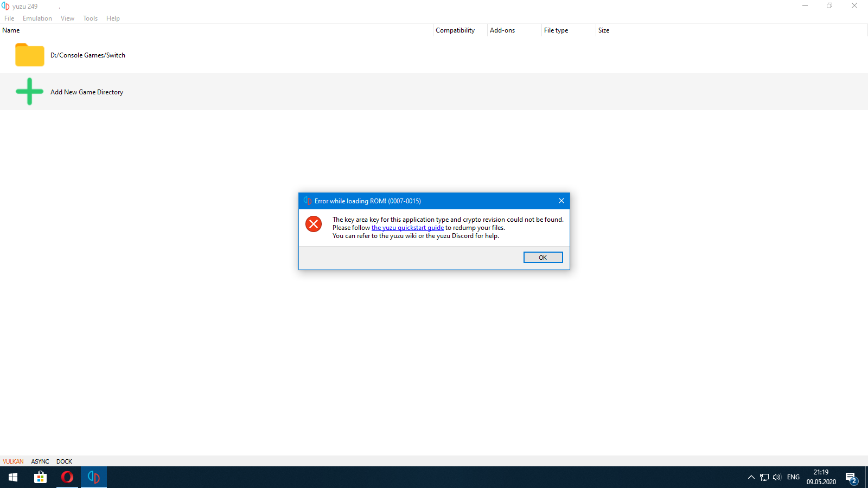Open network status tray icon
The image size is (868, 488).
(x=764, y=477)
